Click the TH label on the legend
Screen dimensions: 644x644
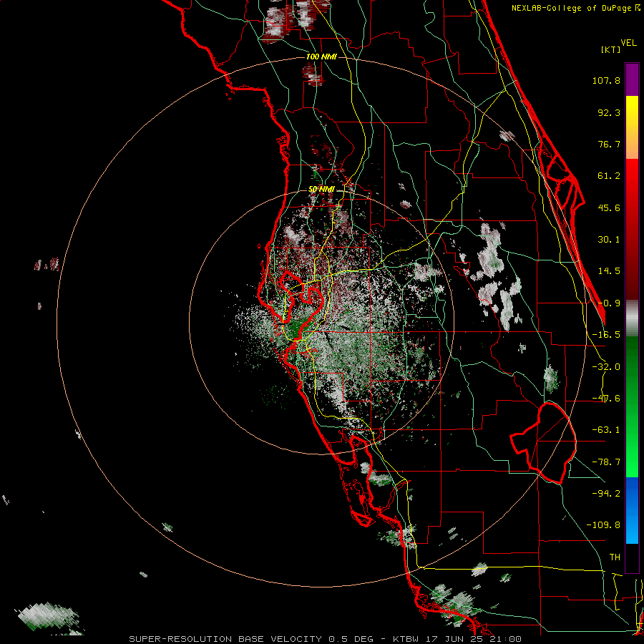pyautogui.click(x=615, y=557)
